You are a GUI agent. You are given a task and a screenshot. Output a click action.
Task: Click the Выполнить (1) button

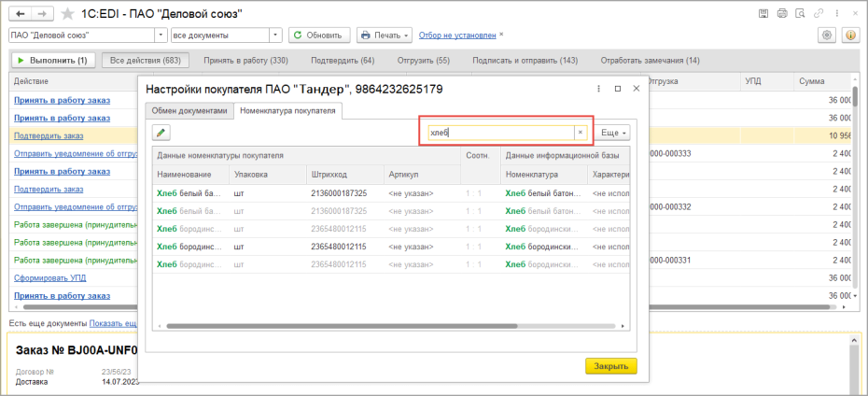[52, 61]
